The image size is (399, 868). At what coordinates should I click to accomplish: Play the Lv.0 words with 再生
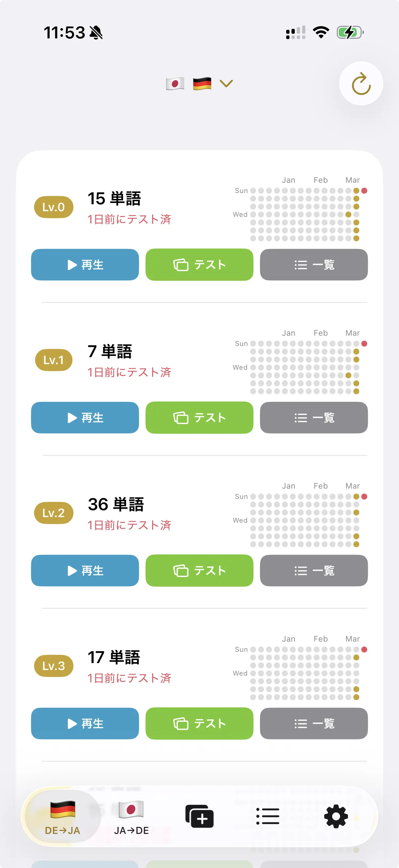(x=85, y=265)
